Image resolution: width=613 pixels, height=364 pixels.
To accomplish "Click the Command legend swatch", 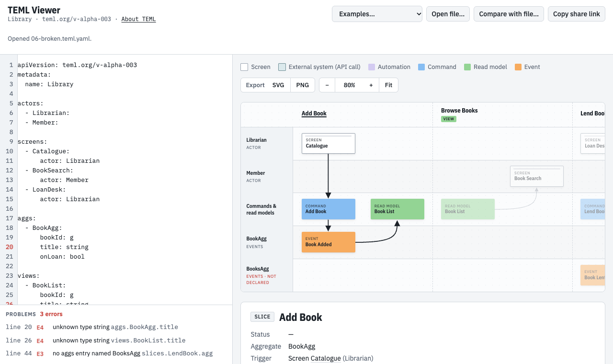I will (421, 67).
